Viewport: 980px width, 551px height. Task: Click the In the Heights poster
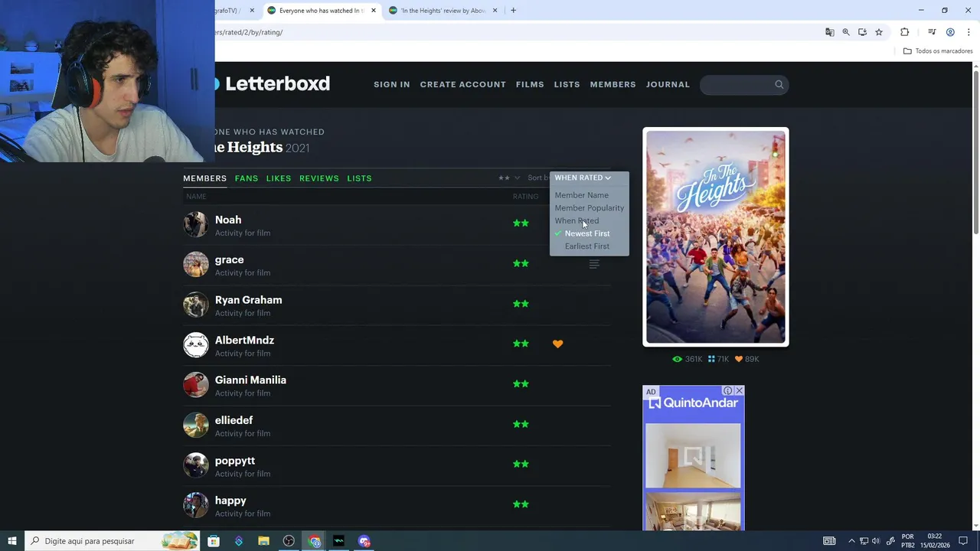[x=715, y=237]
